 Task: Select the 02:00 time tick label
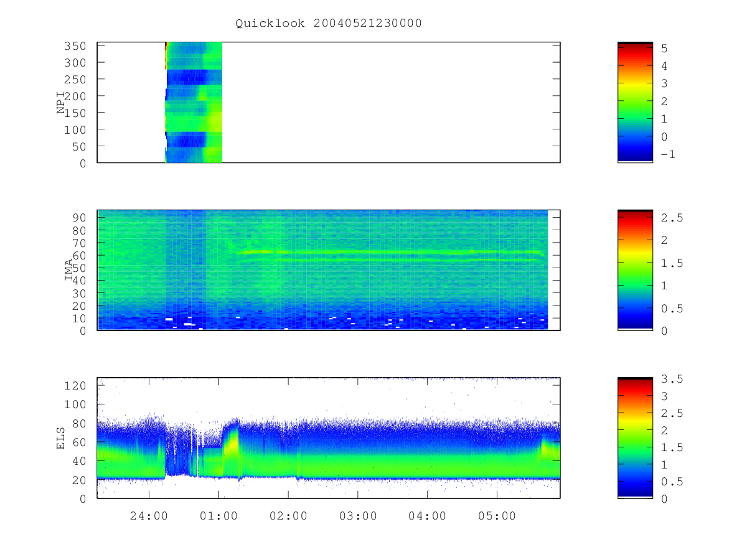288,516
